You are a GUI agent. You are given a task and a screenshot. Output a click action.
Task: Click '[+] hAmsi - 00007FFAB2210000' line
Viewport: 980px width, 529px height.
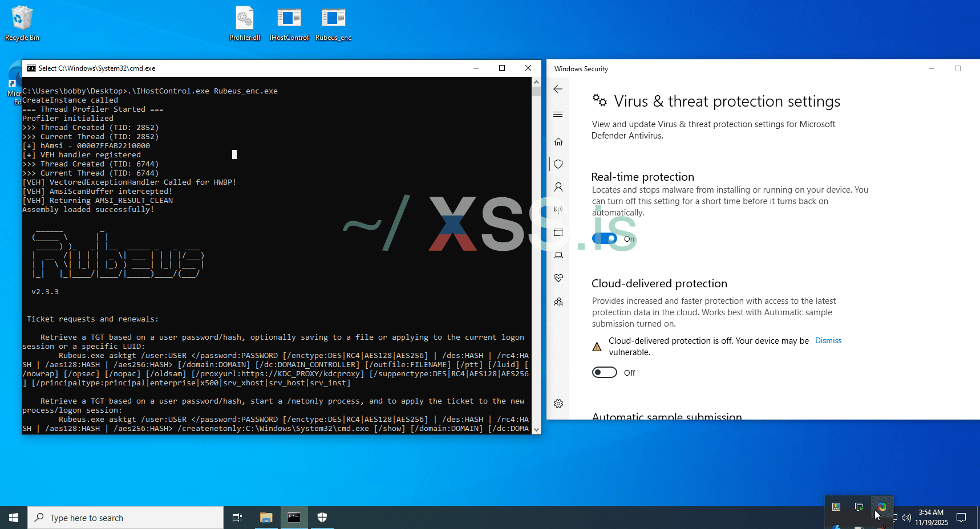pyautogui.click(x=86, y=146)
